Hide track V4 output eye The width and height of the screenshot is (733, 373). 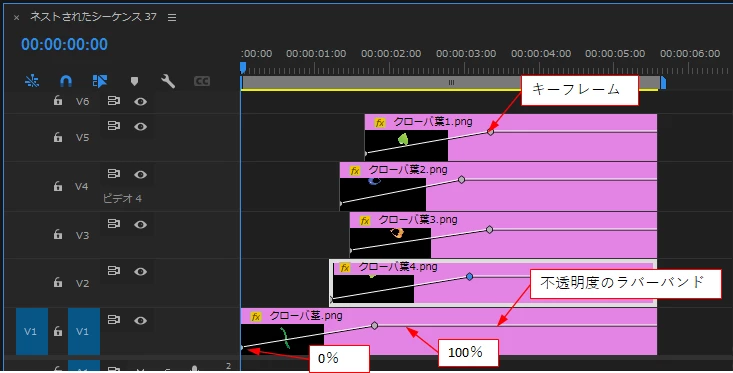(140, 175)
